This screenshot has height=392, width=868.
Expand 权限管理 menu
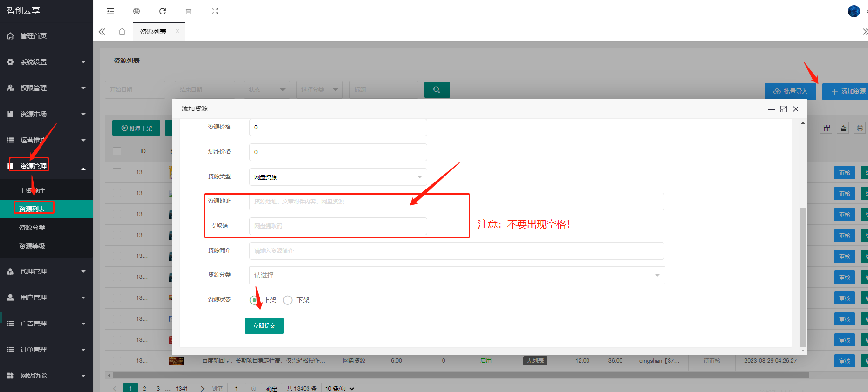tap(46, 88)
